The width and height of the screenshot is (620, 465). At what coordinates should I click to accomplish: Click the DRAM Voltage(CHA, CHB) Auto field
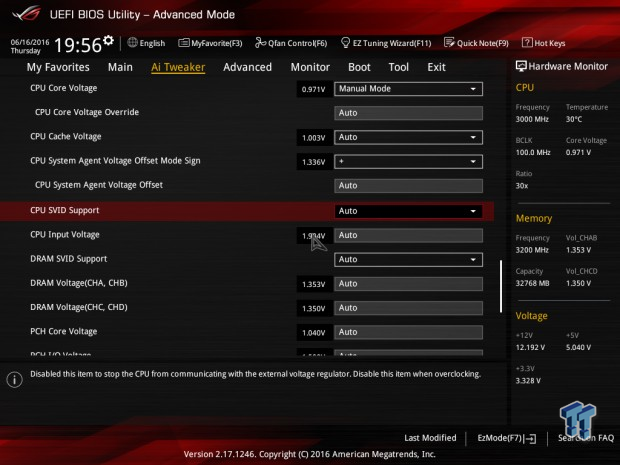click(408, 284)
